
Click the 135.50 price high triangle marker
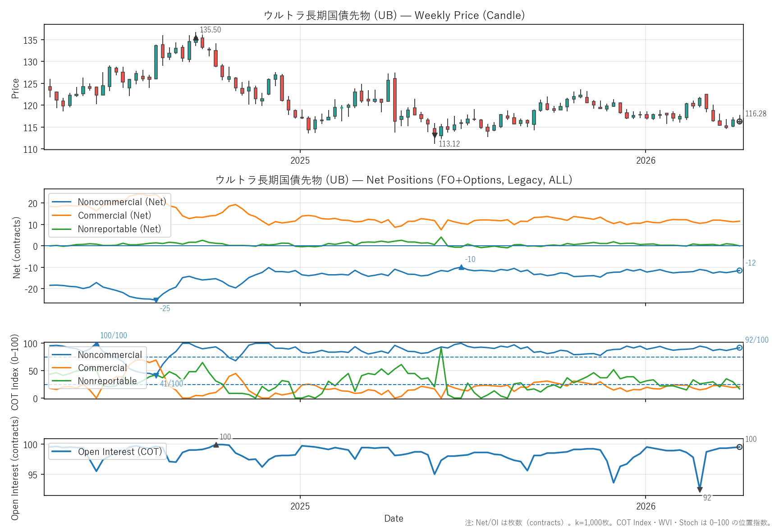pos(196,38)
